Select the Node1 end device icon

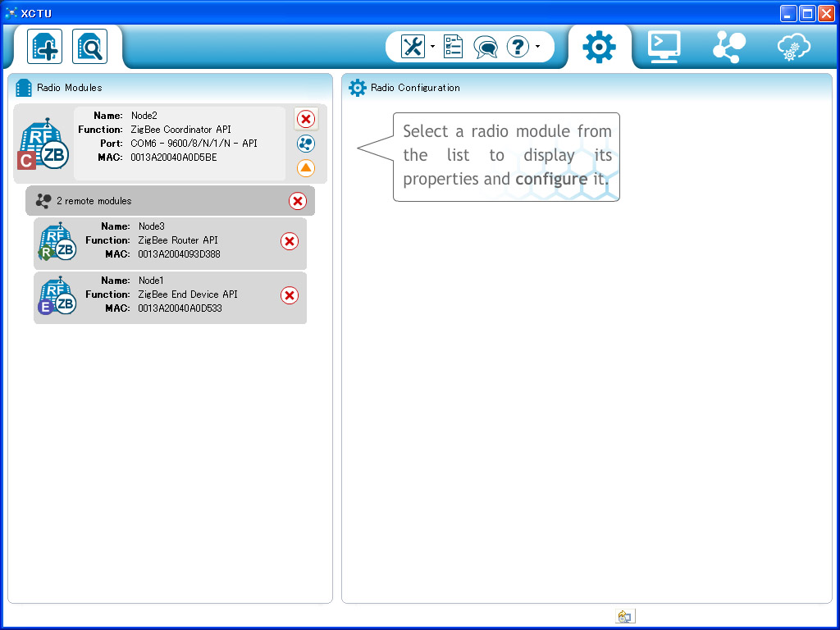click(x=57, y=295)
